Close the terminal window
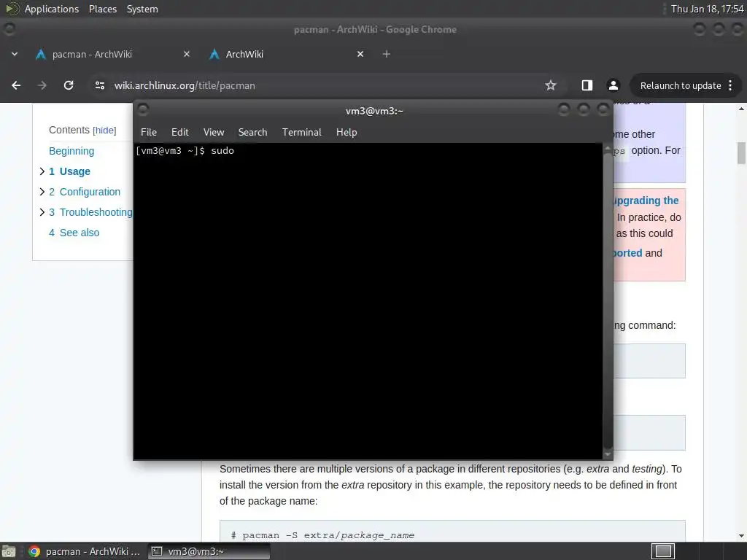 tap(603, 110)
